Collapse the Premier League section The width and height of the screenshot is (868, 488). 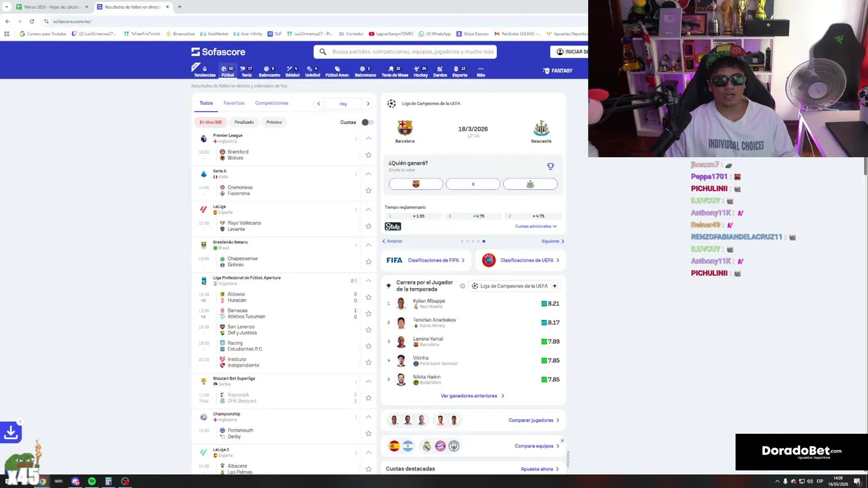(368, 138)
